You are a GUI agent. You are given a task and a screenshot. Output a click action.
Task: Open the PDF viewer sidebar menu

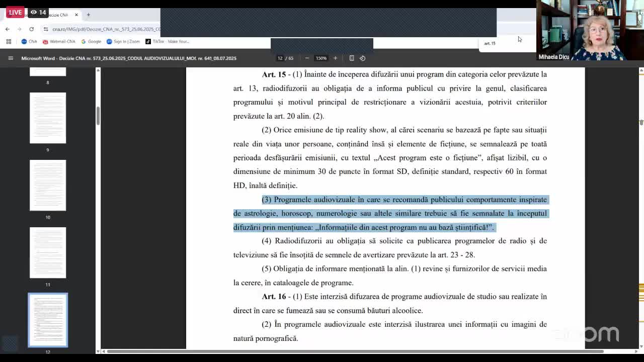click(x=11, y=58)
